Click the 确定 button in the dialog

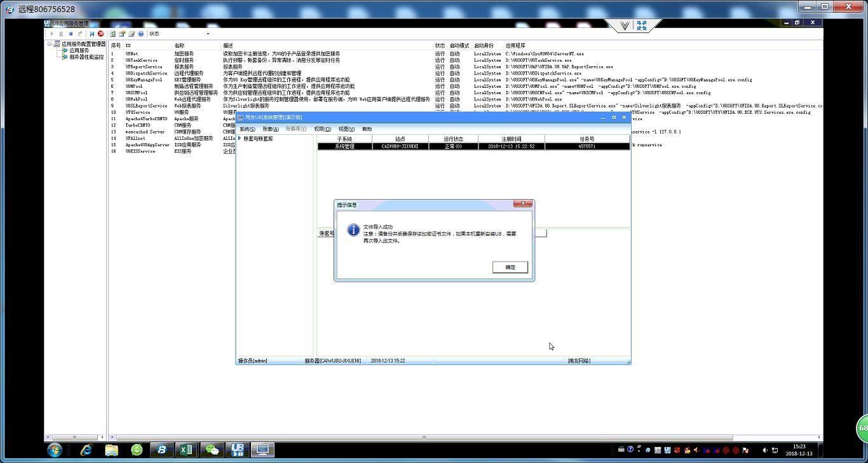pyautogui.click(x=510, y=267)
